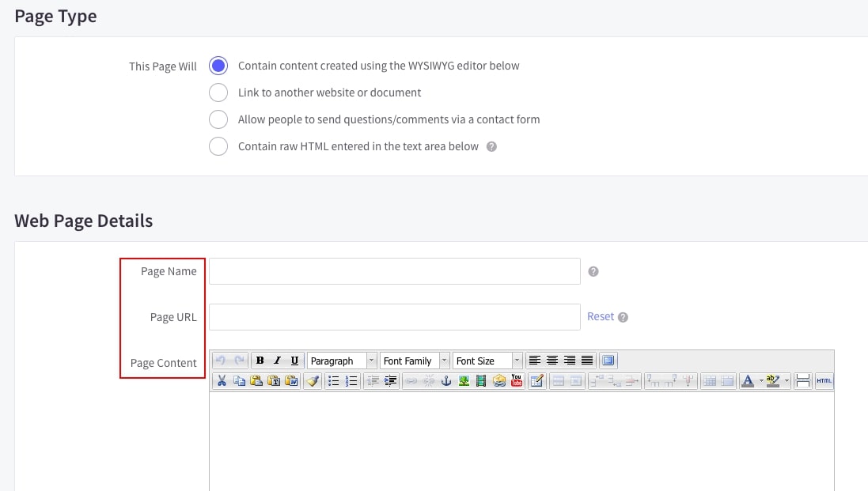
Task: Insert a bulleted list
Action: pos(333,381)
